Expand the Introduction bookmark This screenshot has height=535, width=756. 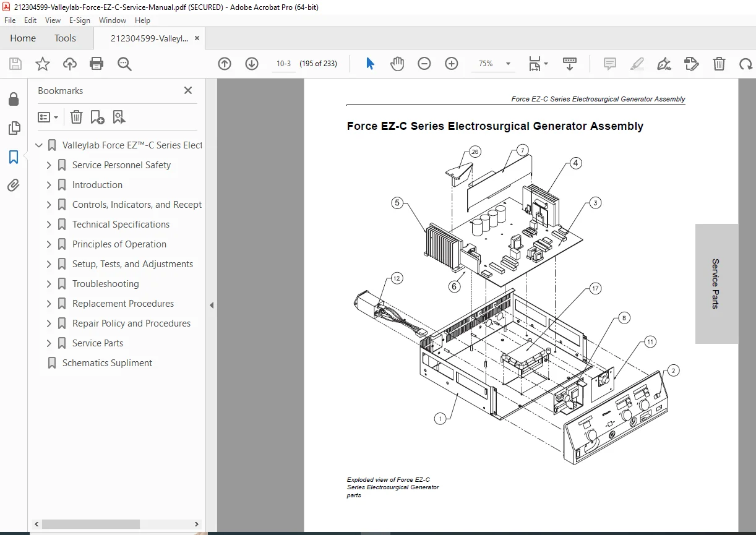[49, 185]
